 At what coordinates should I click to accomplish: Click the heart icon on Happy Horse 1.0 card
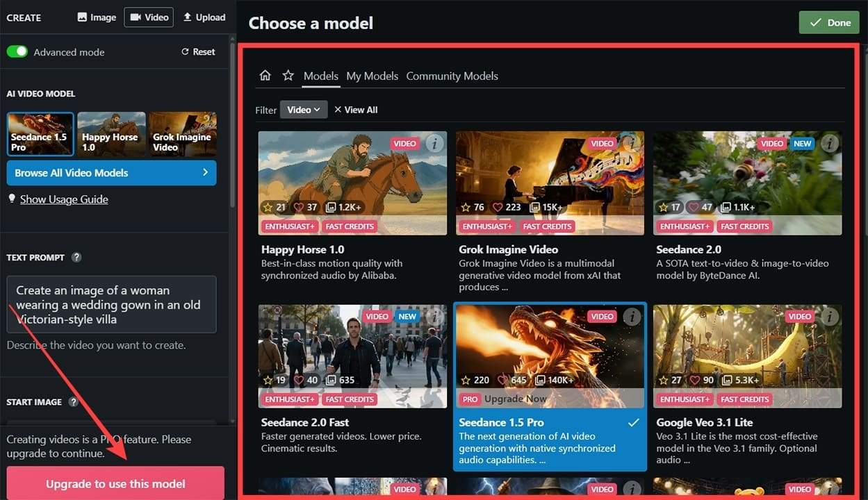(x=300, y=207)
